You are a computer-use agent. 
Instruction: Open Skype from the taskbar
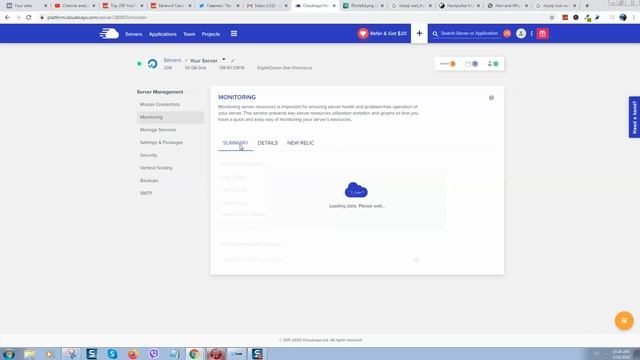point(112,354)
